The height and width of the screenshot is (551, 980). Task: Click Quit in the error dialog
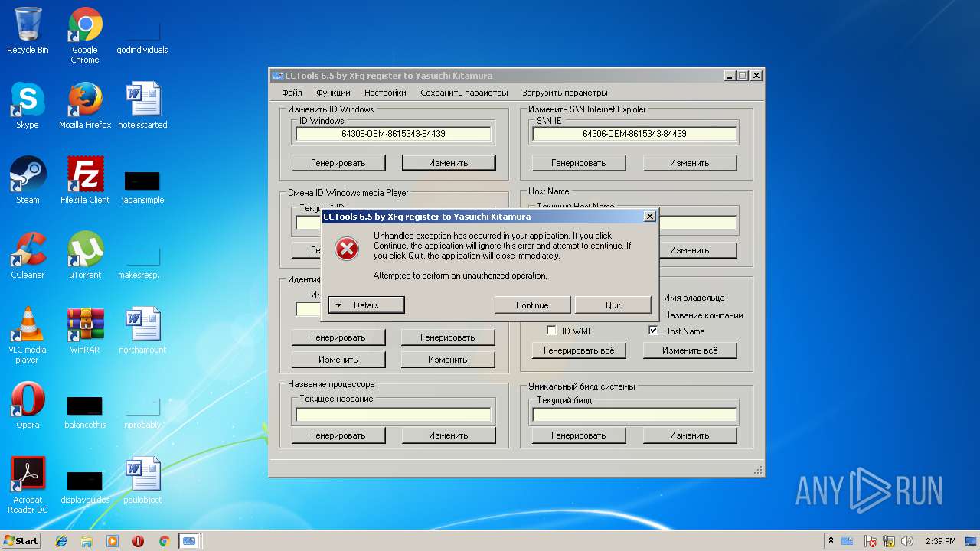point(613,305)
